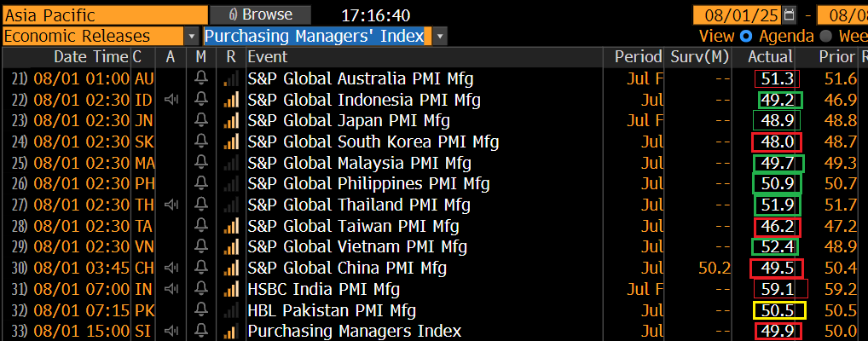Click the alert bell for Indonesia PMI Mfg
868x341 pixels.
click(201, 100)
